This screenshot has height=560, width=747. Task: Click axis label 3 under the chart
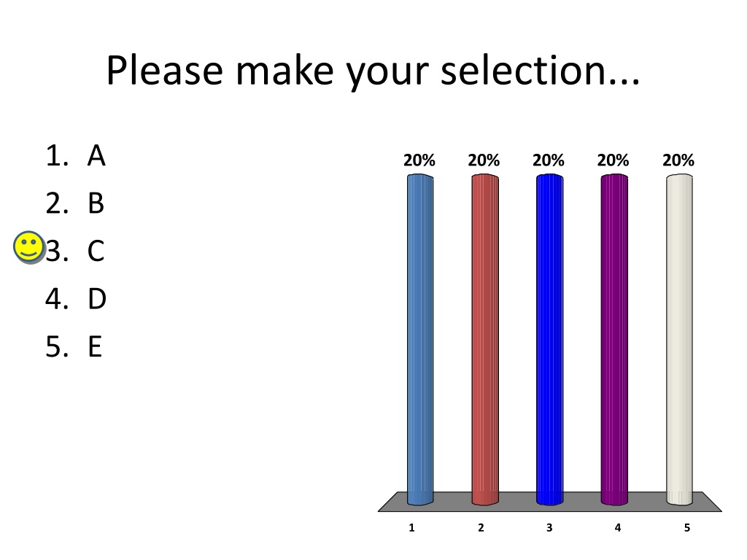point(549,528)
